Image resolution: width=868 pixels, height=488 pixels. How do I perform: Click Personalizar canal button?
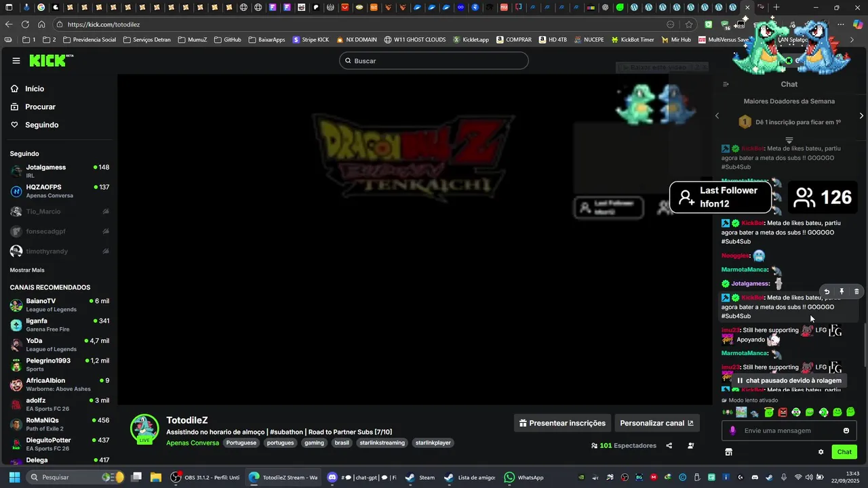pos(656,423)
